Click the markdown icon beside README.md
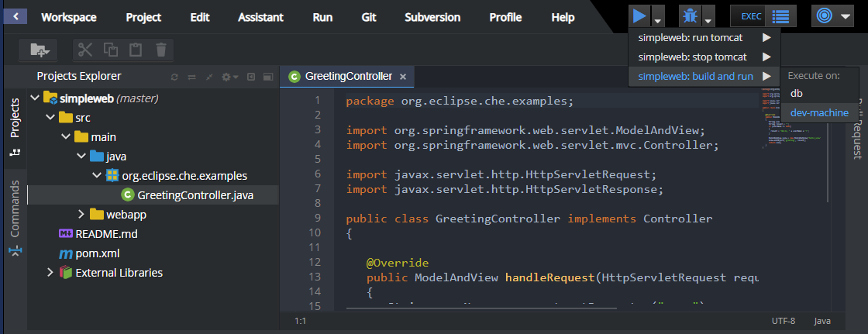This screenshot has height=334, width=868. tap(66, 234)
